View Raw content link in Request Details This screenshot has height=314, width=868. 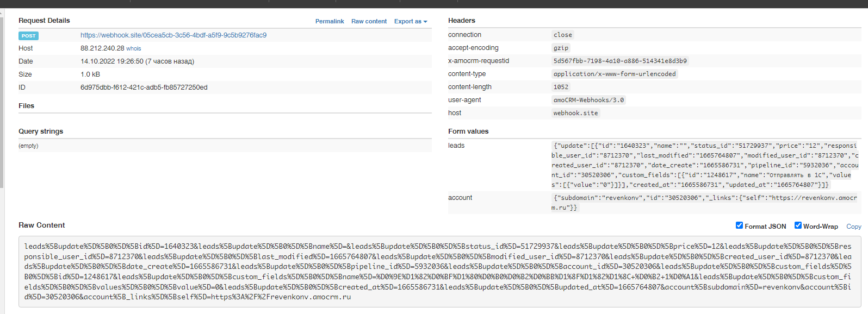(369, 21)
